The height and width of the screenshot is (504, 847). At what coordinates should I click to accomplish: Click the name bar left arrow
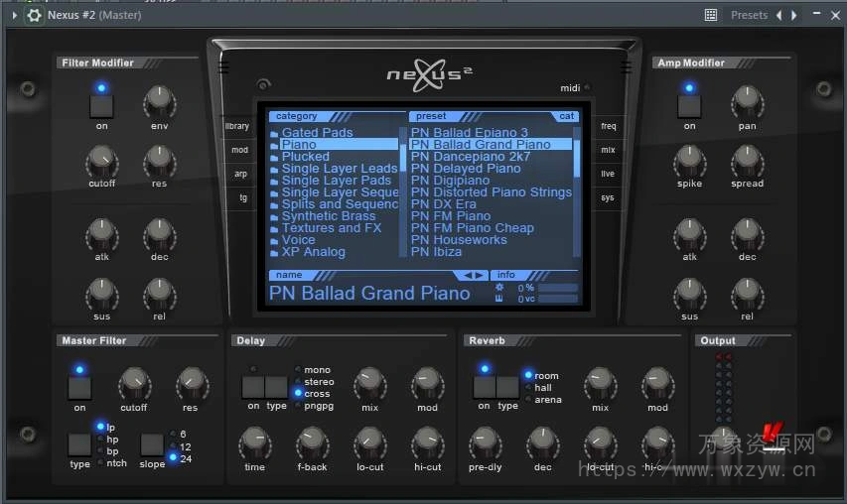[468, 275]
